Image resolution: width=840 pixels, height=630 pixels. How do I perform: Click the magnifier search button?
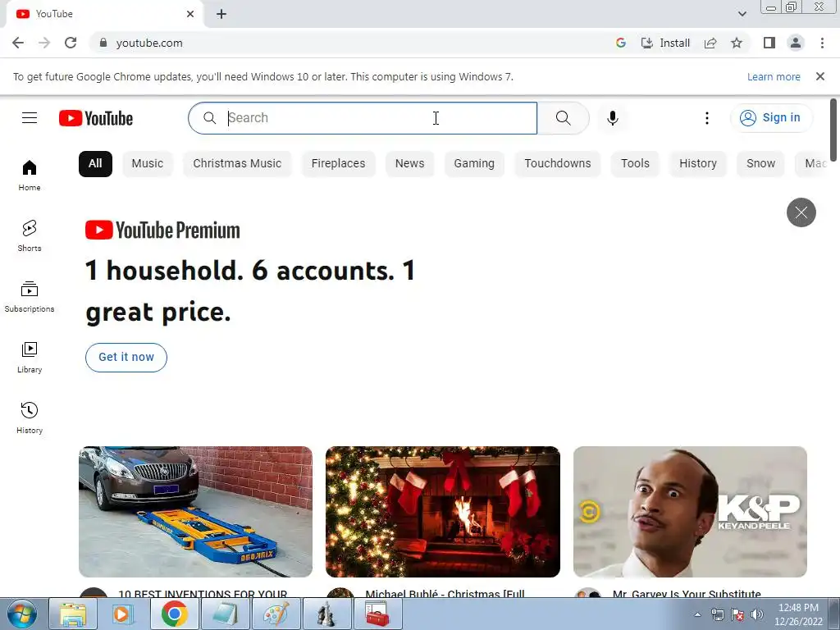(x=563, y=118)
